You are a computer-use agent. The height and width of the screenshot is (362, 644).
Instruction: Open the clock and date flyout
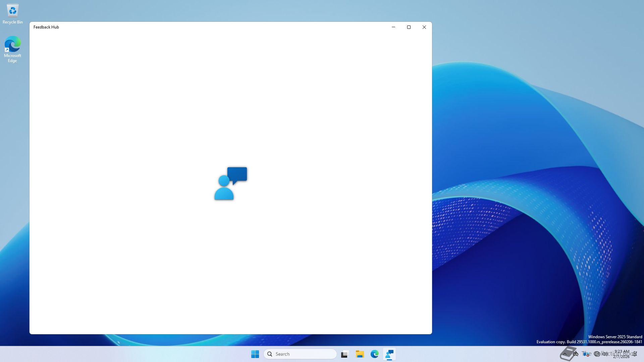[622, 354]
